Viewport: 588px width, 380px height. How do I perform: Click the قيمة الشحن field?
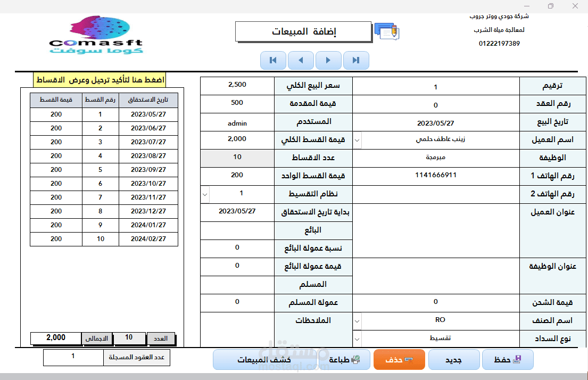pos(436,303)
